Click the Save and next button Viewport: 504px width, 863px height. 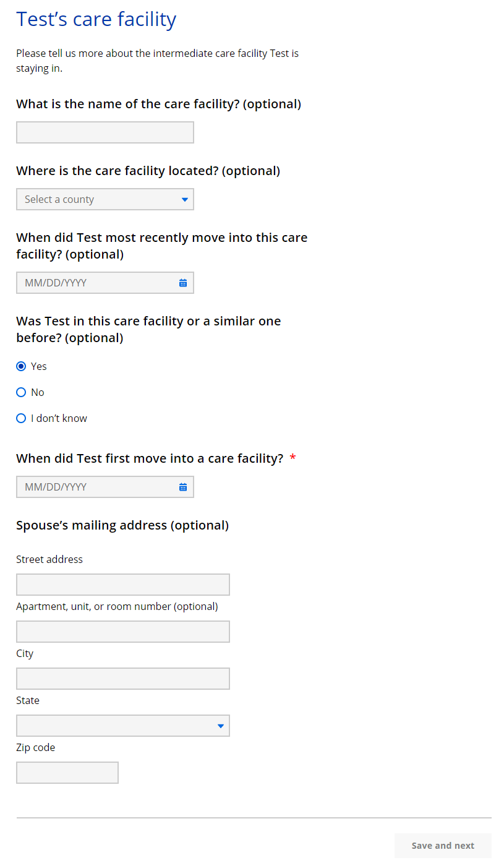[x=443, y=846]
